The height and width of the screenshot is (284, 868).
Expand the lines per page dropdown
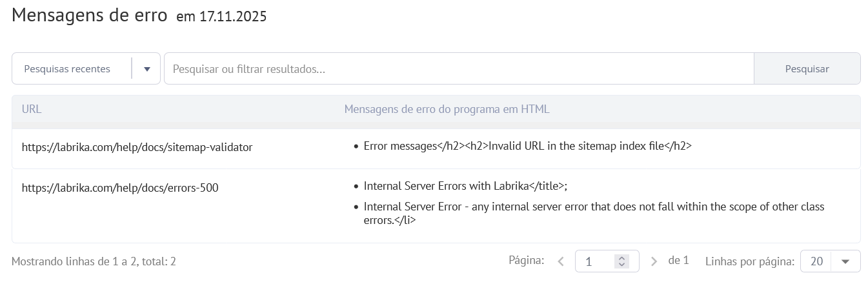click(x=845, y=261)
